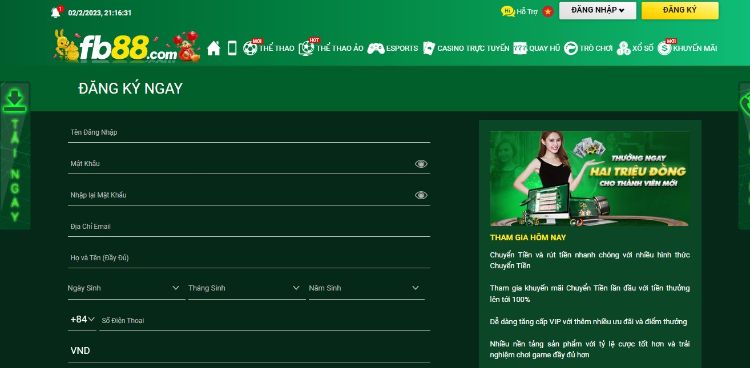Click the Xổ Số lottery balls icon

tap(623, 48)
